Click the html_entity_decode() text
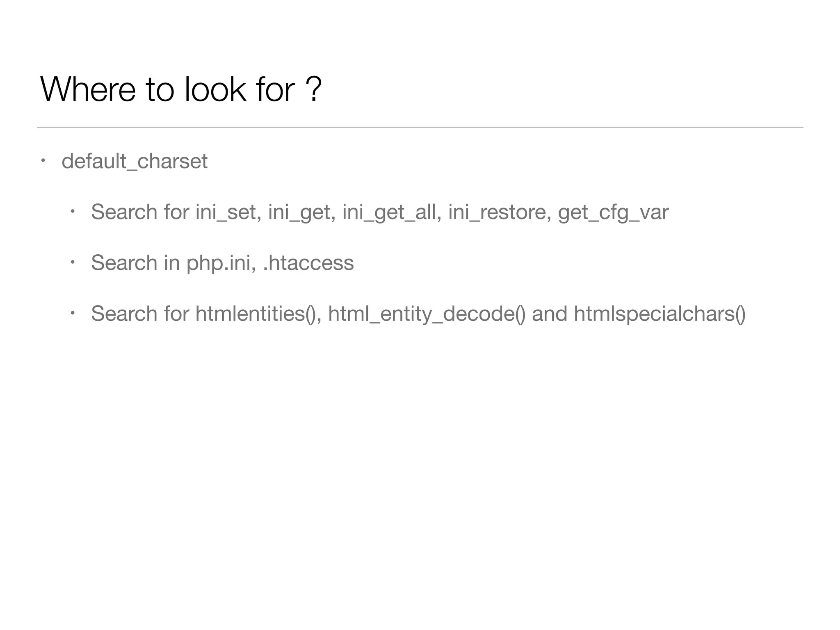840x630 pixels. point(426,314)
